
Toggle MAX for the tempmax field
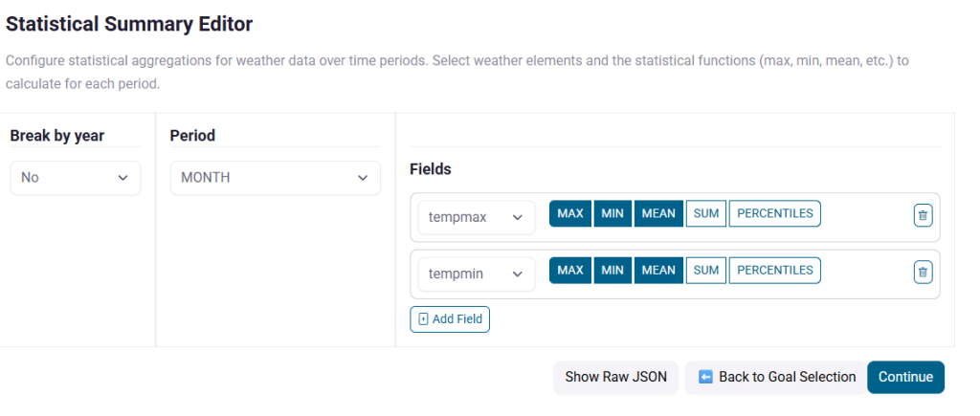(x=570, y=214)
